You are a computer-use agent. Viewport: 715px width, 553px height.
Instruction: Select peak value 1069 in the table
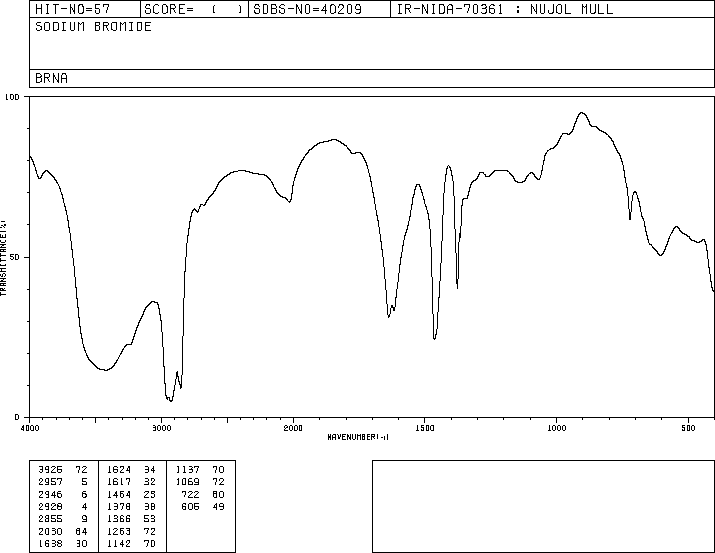pos(188,482)
